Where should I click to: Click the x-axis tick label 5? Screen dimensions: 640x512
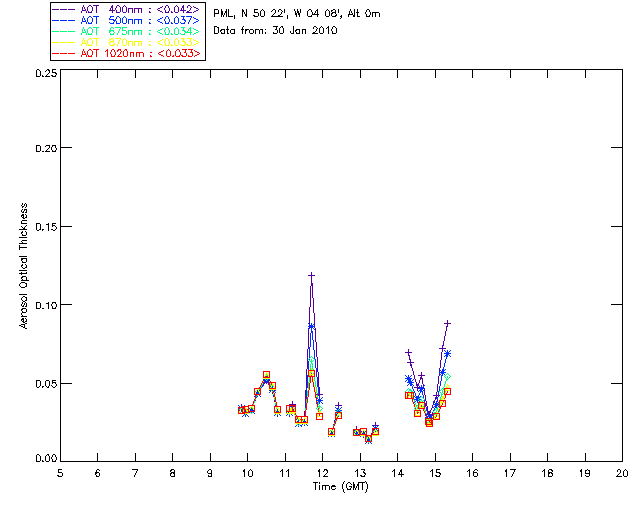(x=60, y=474)
